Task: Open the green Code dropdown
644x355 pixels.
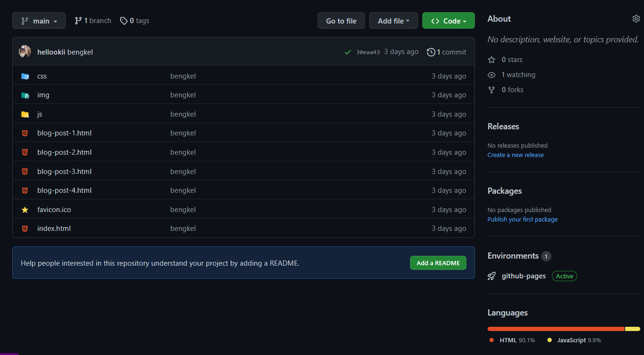Action: tap(449, 21)
